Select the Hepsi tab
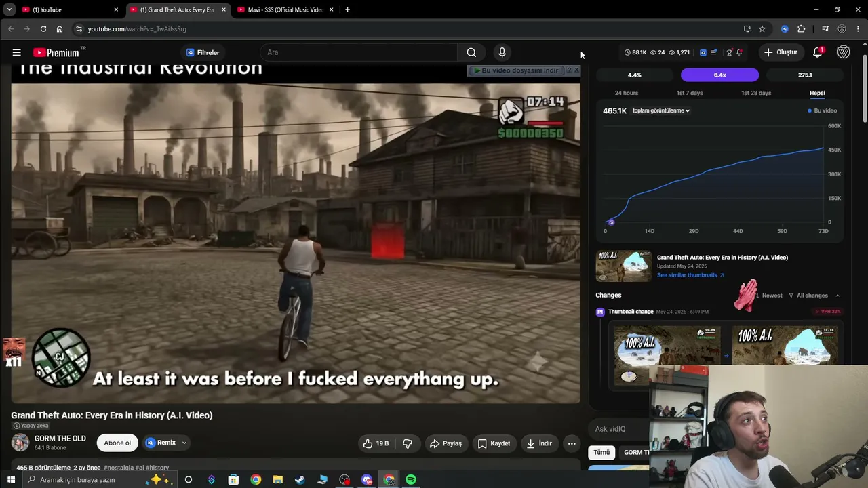The width and height of the screenshot is (868, 488). point(817,93)
